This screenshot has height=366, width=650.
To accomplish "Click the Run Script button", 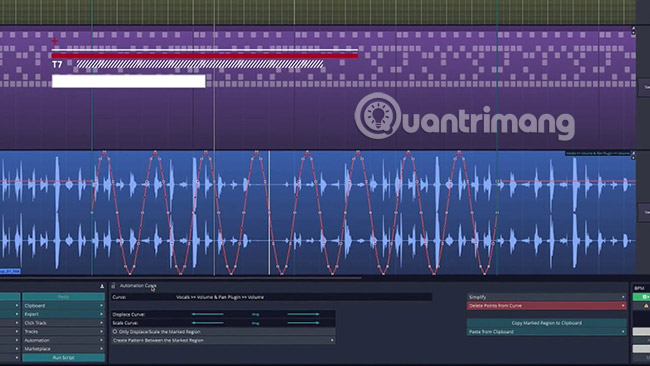I will pos(63,358).
